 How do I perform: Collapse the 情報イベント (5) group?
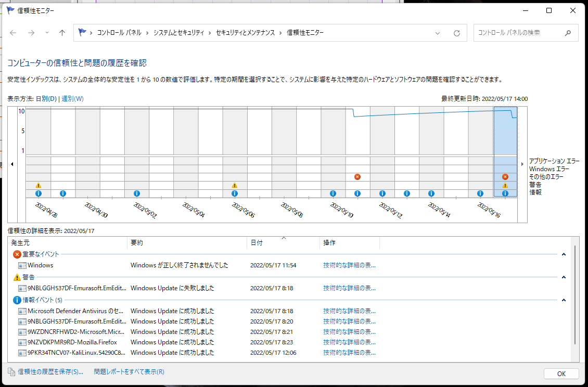click(564, 300)
